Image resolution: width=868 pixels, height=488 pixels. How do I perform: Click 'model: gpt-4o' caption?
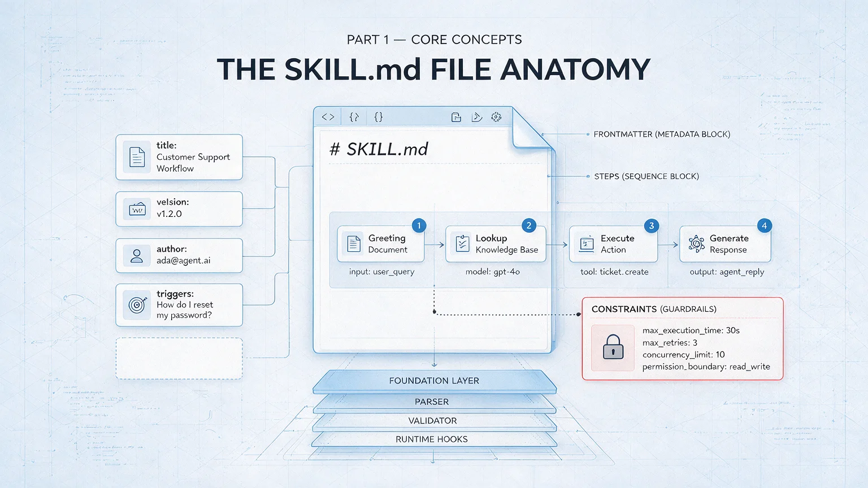492,272
